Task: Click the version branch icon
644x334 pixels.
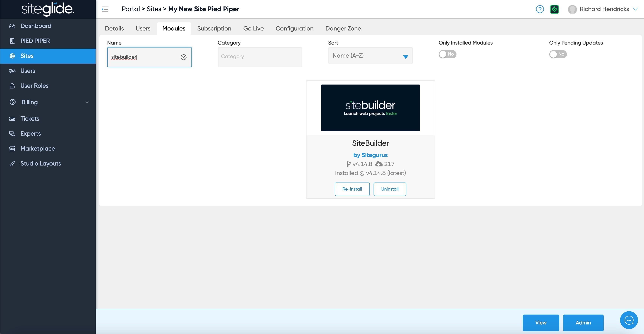Action: click(349, 164)
